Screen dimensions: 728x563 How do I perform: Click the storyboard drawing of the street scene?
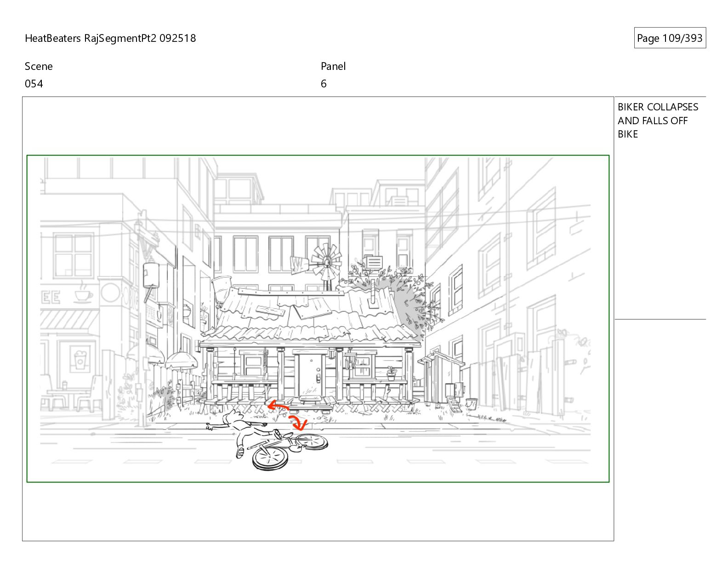318,319
